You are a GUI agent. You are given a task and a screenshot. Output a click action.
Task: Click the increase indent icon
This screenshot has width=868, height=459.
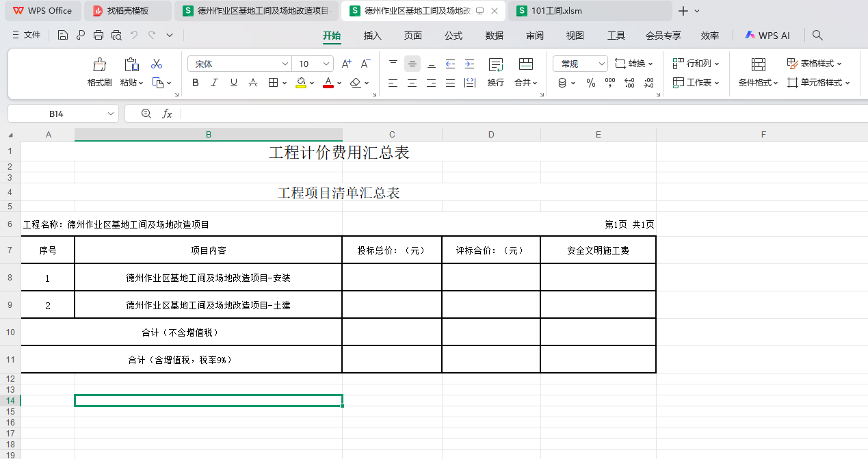click(x=469, y=64)
